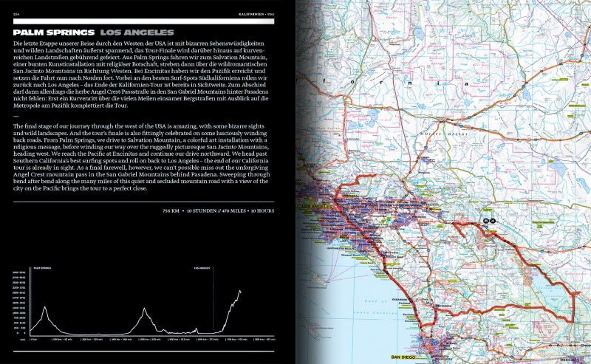Click the MOJAVE DESERT label on the map
The height and width of the screenshot is (364, 591).
(x=444, y=134)
